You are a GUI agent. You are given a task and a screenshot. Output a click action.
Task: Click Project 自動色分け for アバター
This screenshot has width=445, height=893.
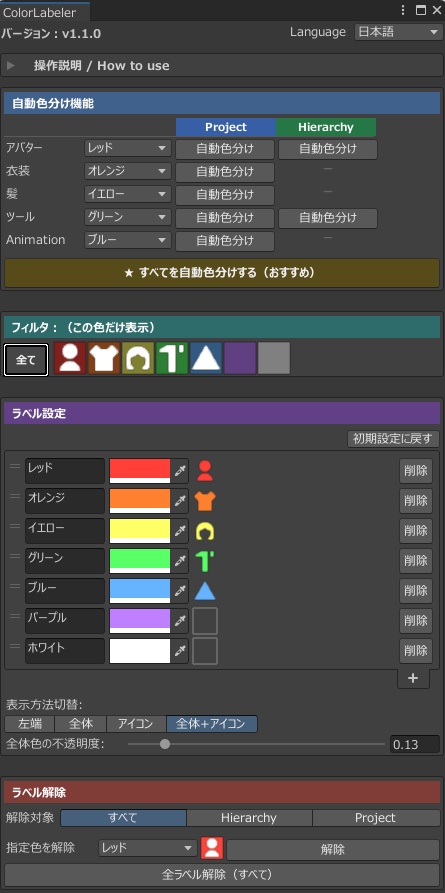(x=225, y=149)
